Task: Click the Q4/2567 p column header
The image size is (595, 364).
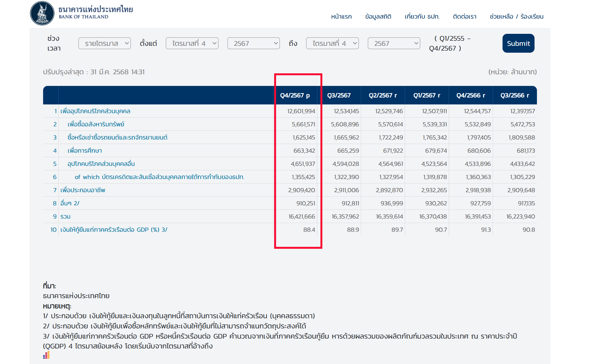Action: click(x=295, y=95)
